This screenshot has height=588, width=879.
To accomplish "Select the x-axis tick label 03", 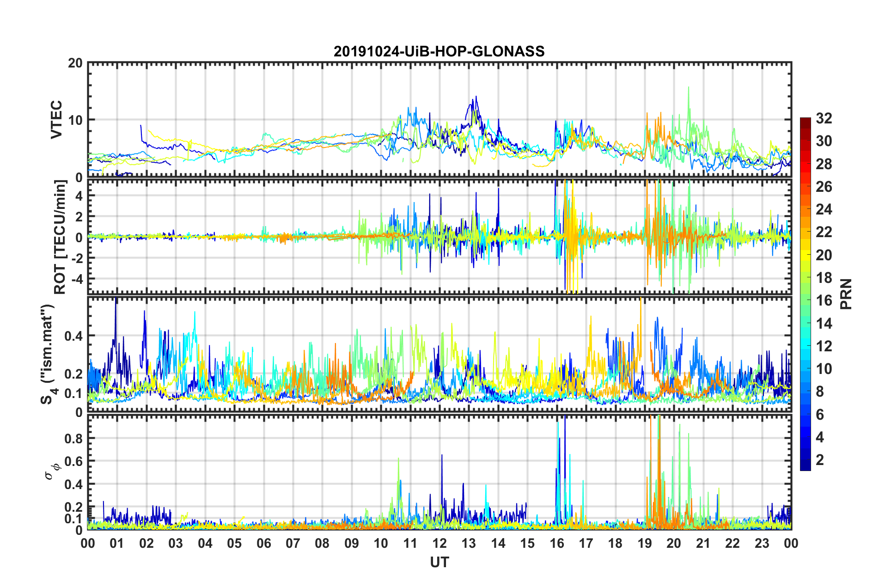I will click(x=176, y=543).
